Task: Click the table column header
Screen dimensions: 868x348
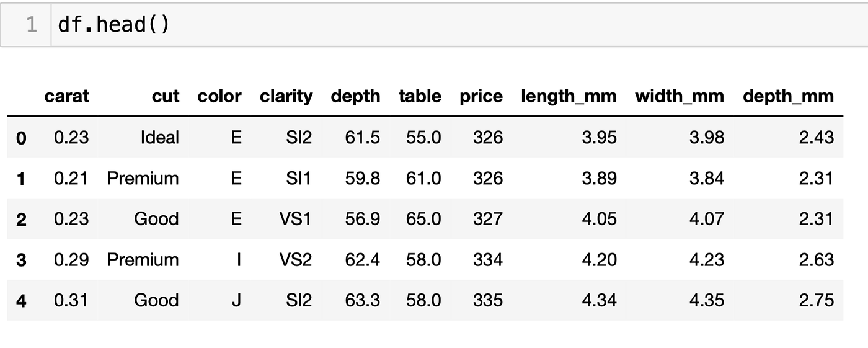Action: point(420,96)
